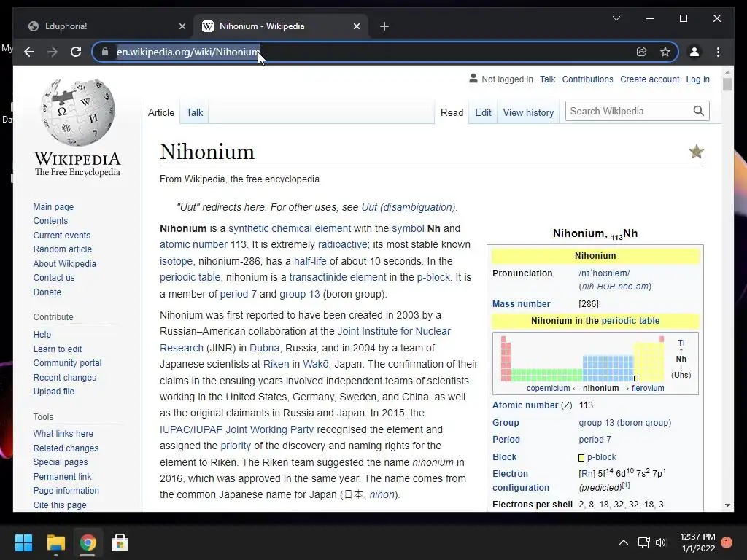Go to Main page in the sidebar
747x560 pixels.
click(x=53, y=206)
